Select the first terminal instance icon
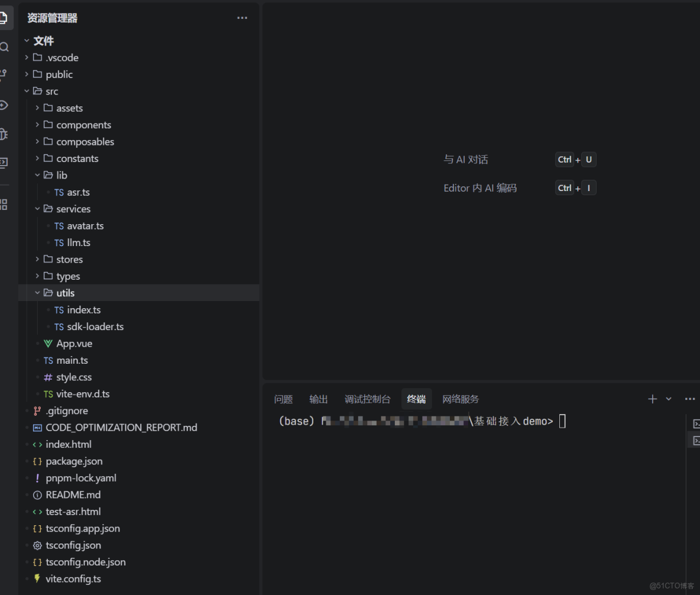700x595 pixels. pyautogui.click(x=696, y=423)
